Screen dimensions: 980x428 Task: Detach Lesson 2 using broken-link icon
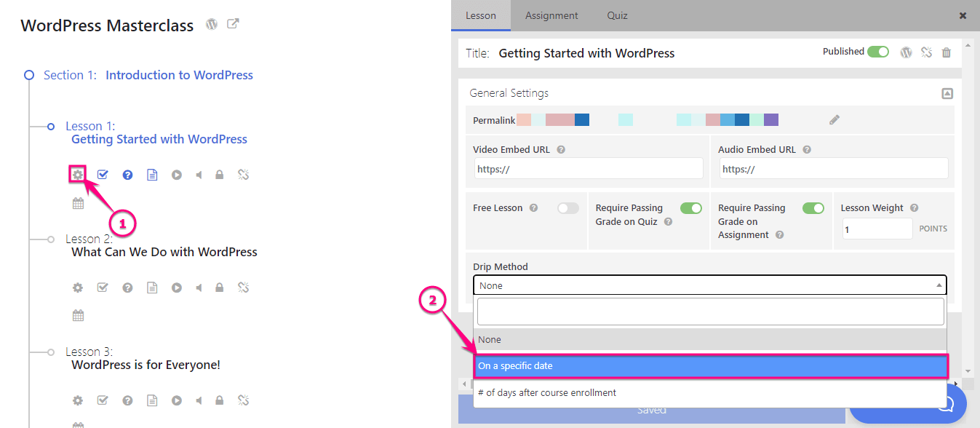pos(244,288)
